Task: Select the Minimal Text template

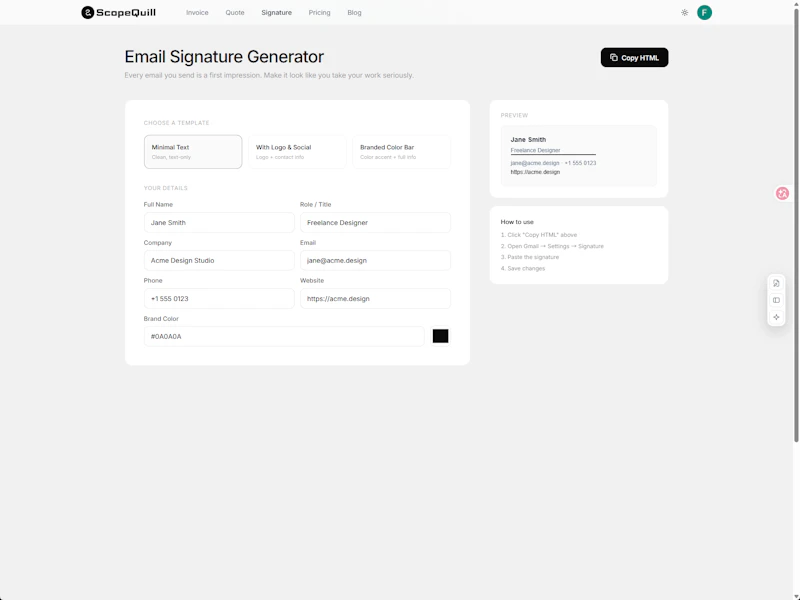Action: [x=193, y=152]
